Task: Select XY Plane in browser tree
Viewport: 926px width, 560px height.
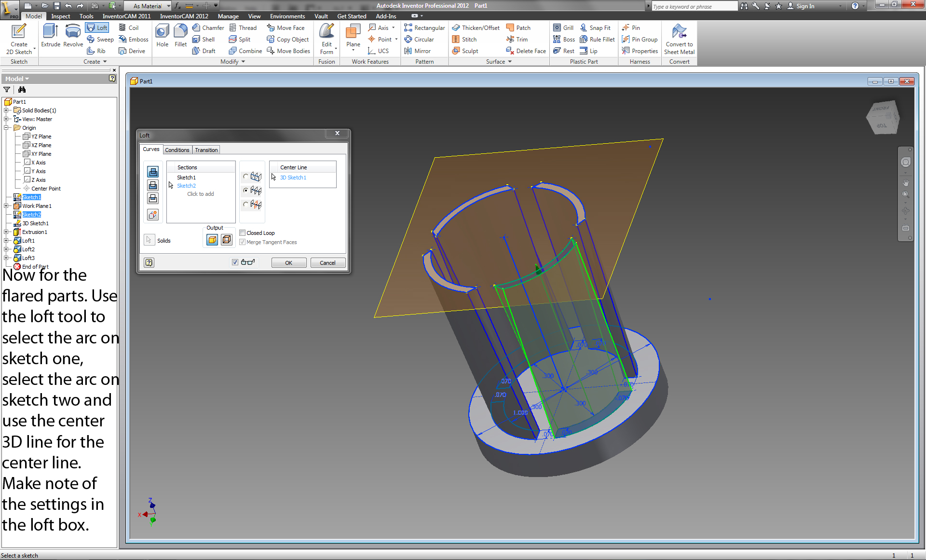Action: tap(41, 154)
